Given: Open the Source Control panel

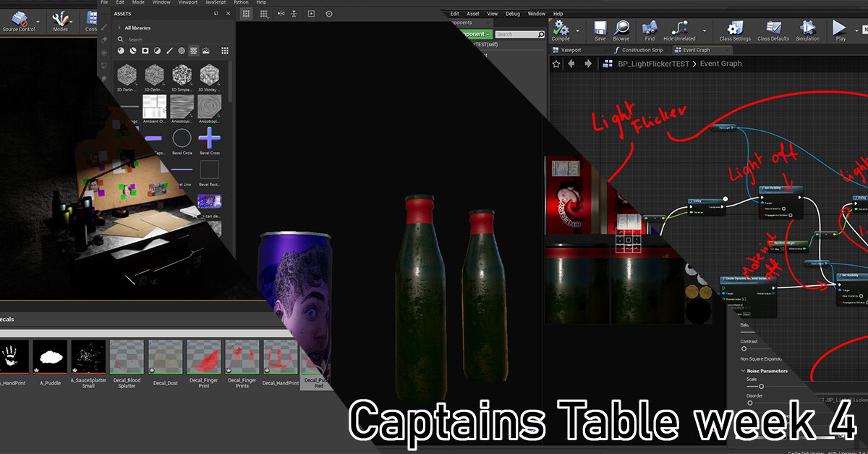Looking at the screenshot, I should [x=20, y=22].
